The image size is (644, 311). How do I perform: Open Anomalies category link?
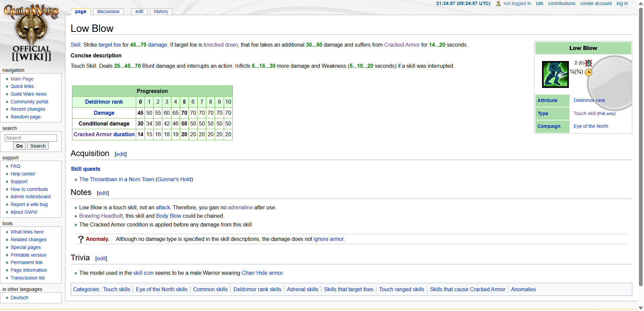523,289
